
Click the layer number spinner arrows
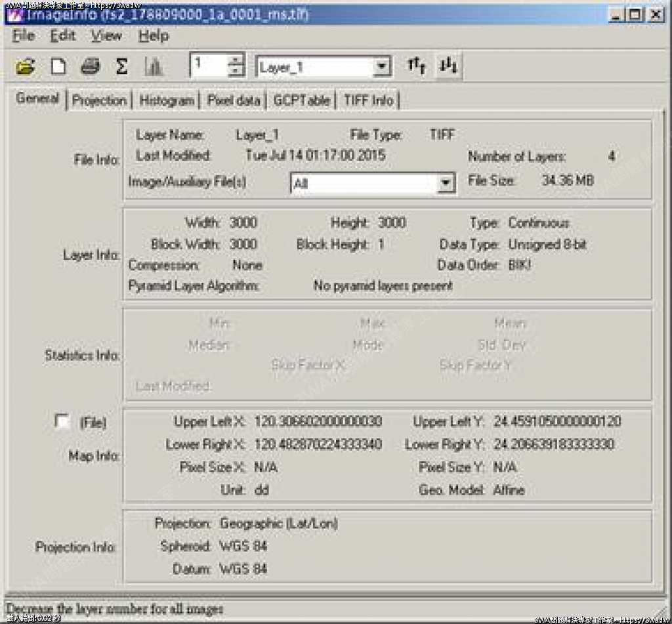(236, 66)
